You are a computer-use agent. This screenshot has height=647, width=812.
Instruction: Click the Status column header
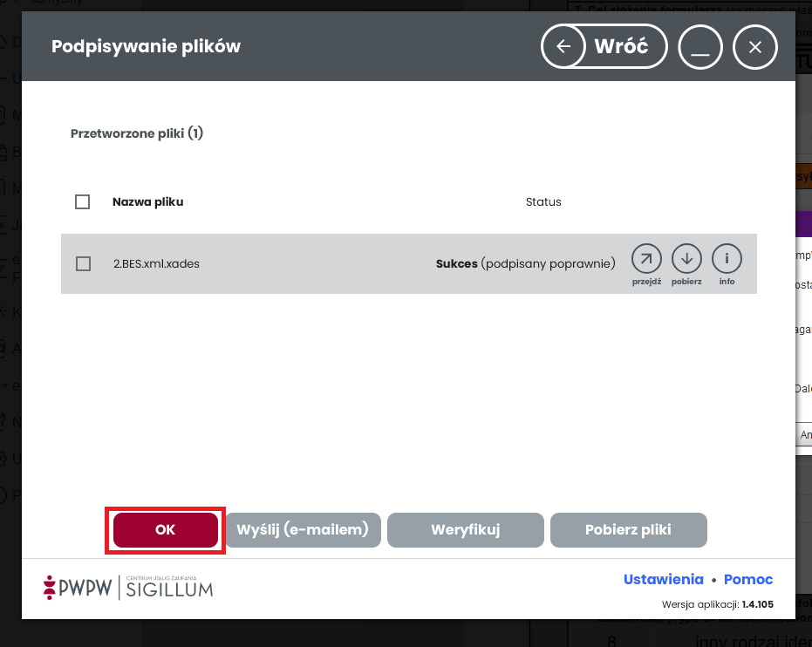(543, 202)
